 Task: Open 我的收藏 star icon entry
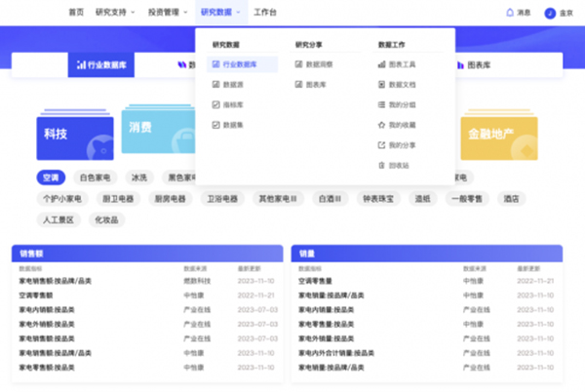tap(381, 125)
